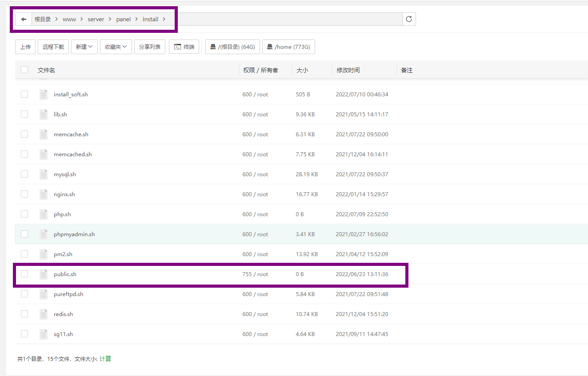Click the file icon of phpmyadmin.sh
This screenshot has height=376, width=588.
tap(43, 234)
